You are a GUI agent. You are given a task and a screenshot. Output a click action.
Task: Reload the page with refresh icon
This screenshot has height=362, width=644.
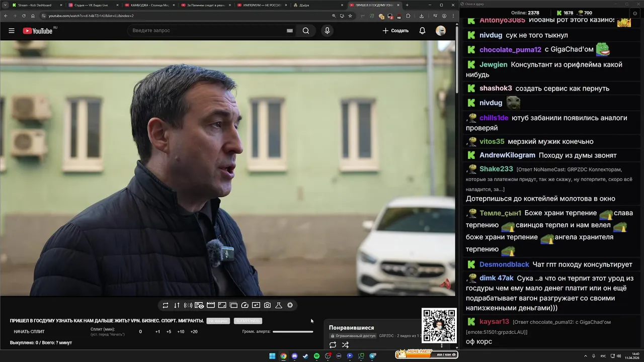[24, 16]
